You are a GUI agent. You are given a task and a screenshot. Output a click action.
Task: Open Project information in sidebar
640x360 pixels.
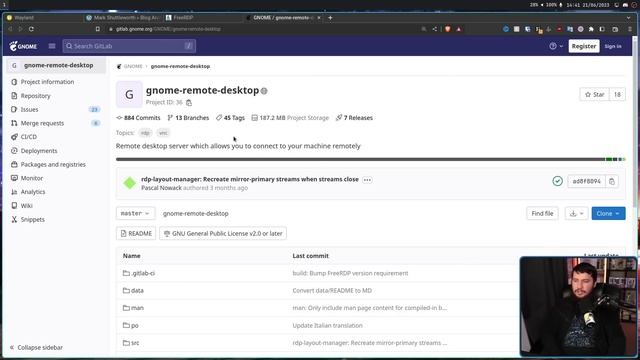pyautogui.click(x=47, y=82)
